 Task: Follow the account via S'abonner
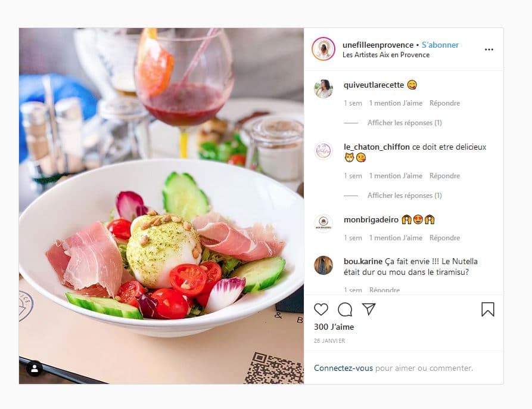point(440,45)
